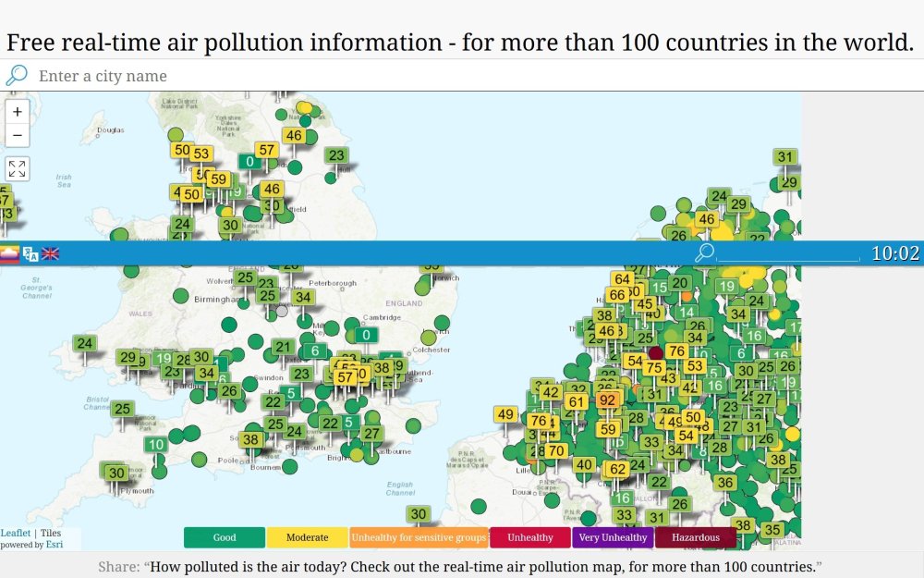This screenshot has width=924, height=578.
Task: Select the UK flag language icon
Action: pyautogui.click(x=50, y=253)
